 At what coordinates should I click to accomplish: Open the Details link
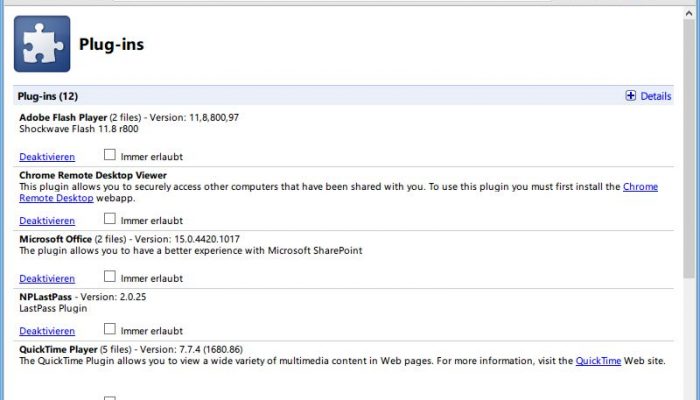(655, 96)
